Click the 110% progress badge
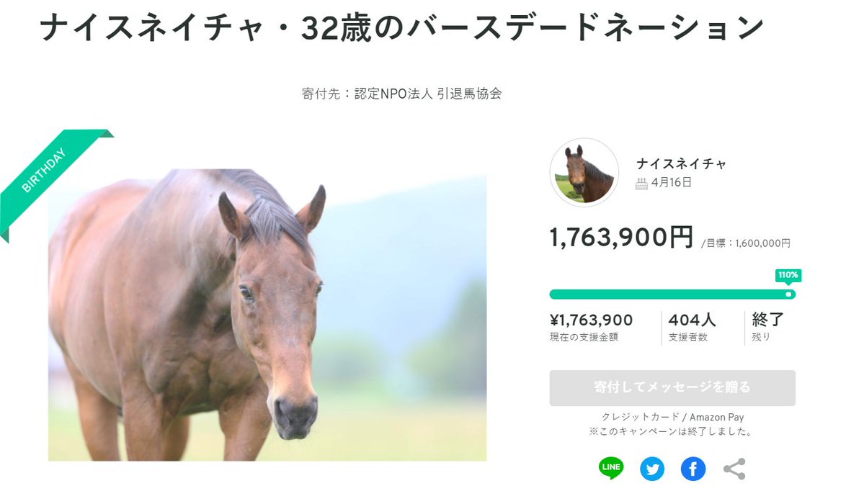This screenshot has height=504, width=864. pos(788,275)
